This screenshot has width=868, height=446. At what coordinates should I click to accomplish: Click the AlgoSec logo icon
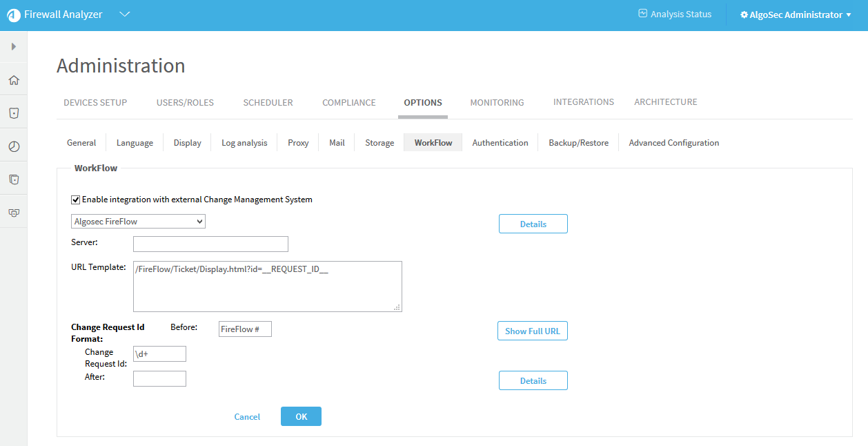coord(14,15)
